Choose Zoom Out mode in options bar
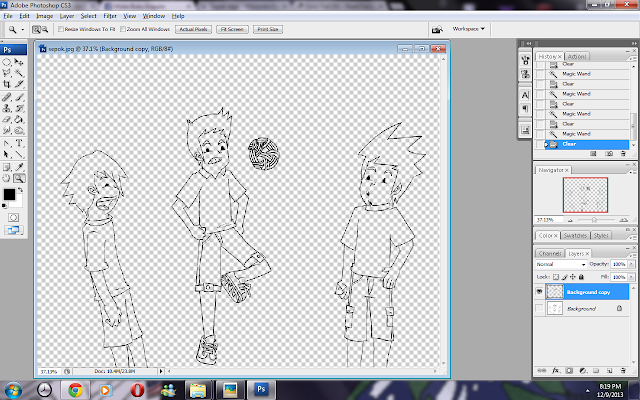The width and height of the screenshot is (640, 400). click(x=45, y=29)
